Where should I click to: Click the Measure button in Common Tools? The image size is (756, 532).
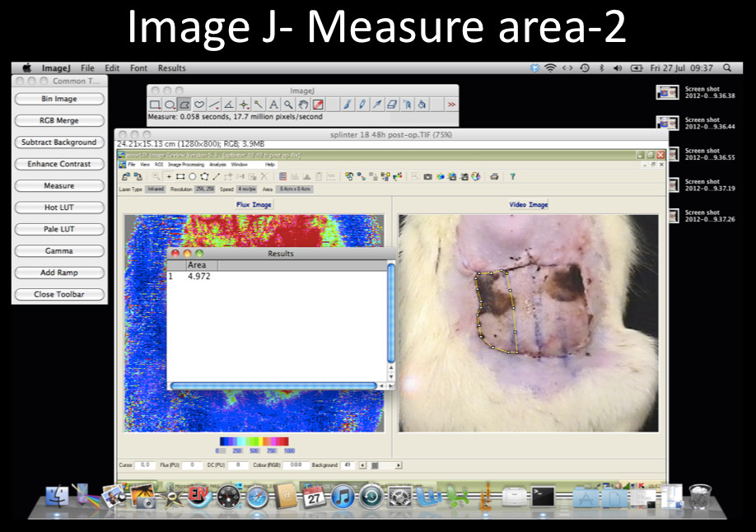click(59, 185)
